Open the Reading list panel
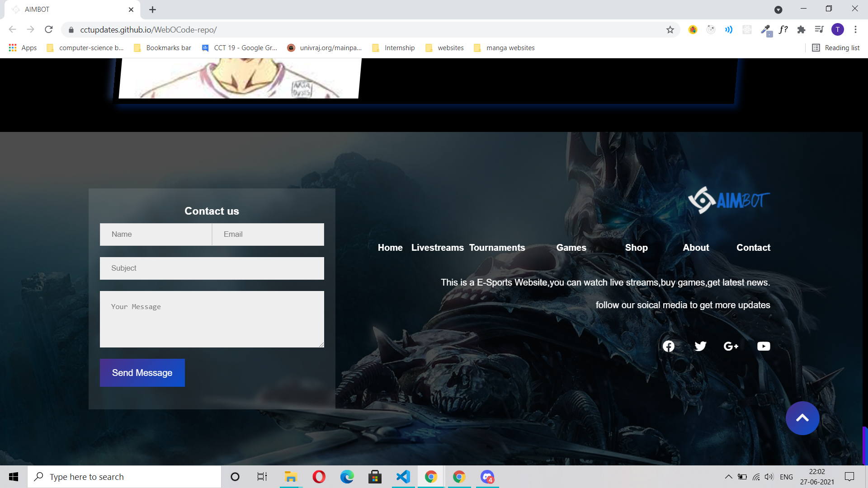Screen dimensions: 868x488 coord(836,48)
